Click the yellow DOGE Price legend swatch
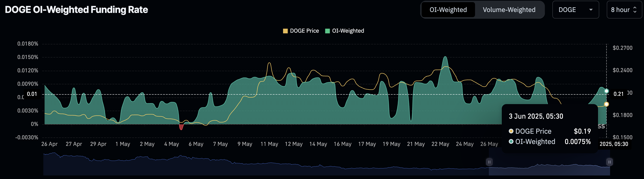 tap(285, 31)
